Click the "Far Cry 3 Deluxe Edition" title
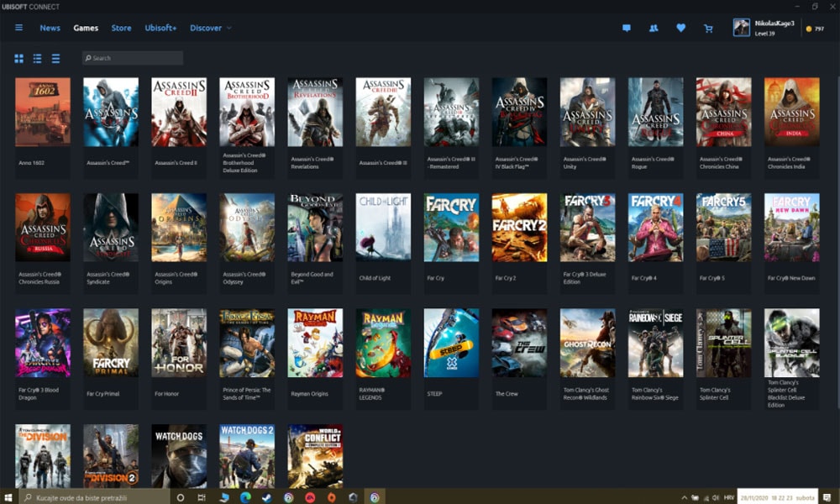Screen dimensions: 840x504 585,278
